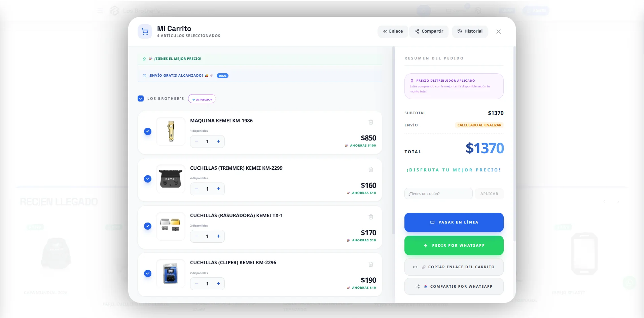Remove Cuchillas (Cliper) KM-2296 via trash icon
This screenshot has width=644, height=318.
(371, 264)
